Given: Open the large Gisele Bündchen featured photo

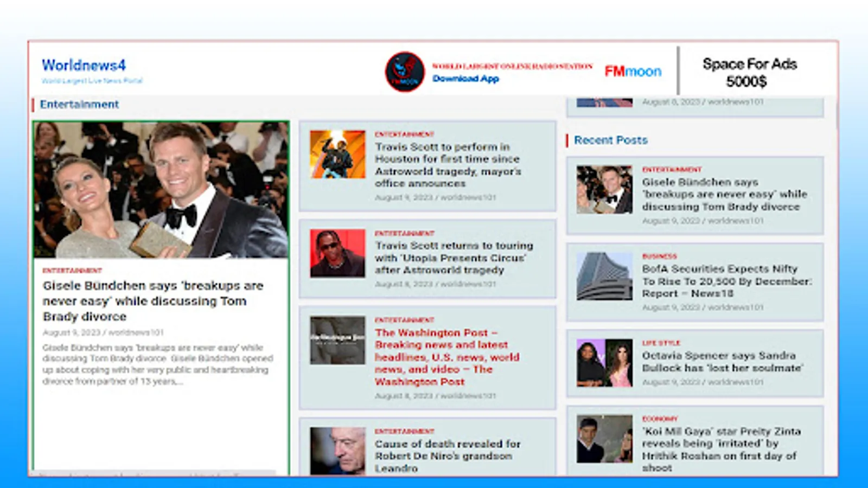Looking at the screenshot, I should pyautogui.click(x=161, y=190).
